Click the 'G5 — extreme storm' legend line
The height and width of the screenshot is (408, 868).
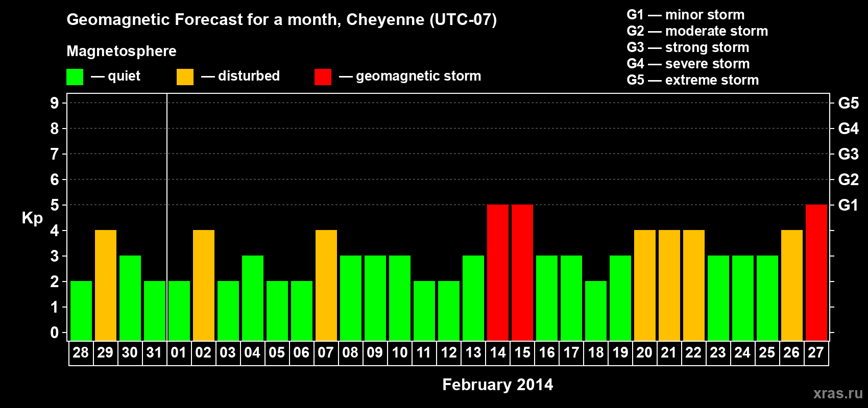click(692, 80)
